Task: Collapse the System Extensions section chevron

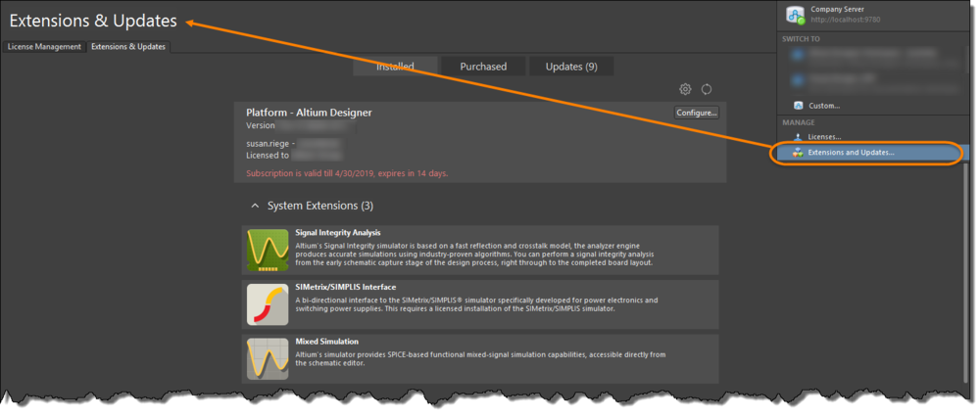Action: click(256, 207)
